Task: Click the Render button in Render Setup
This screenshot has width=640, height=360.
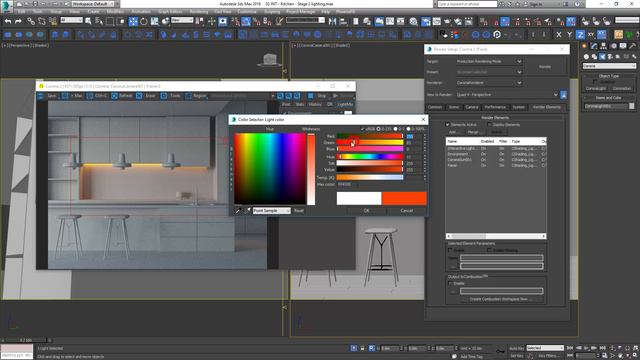Action: [x=545, y=67]
